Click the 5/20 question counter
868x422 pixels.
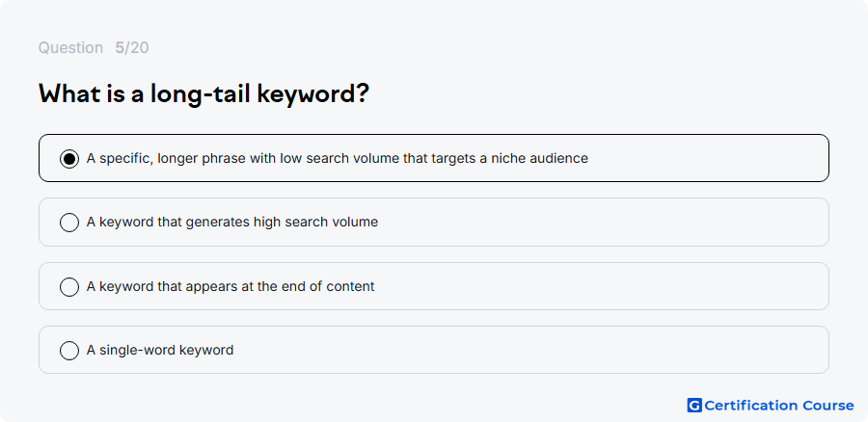tap(132, 47)
